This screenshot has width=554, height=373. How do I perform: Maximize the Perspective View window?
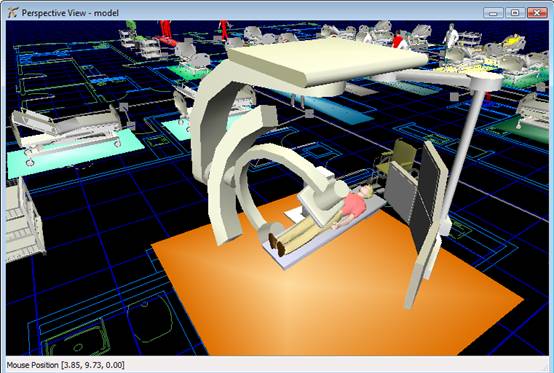(515, 13)
